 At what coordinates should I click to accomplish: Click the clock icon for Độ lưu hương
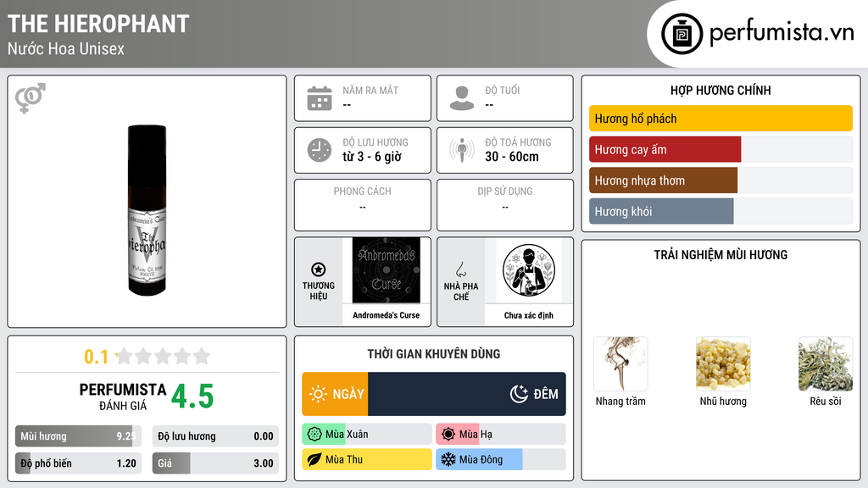click(320, 150)
